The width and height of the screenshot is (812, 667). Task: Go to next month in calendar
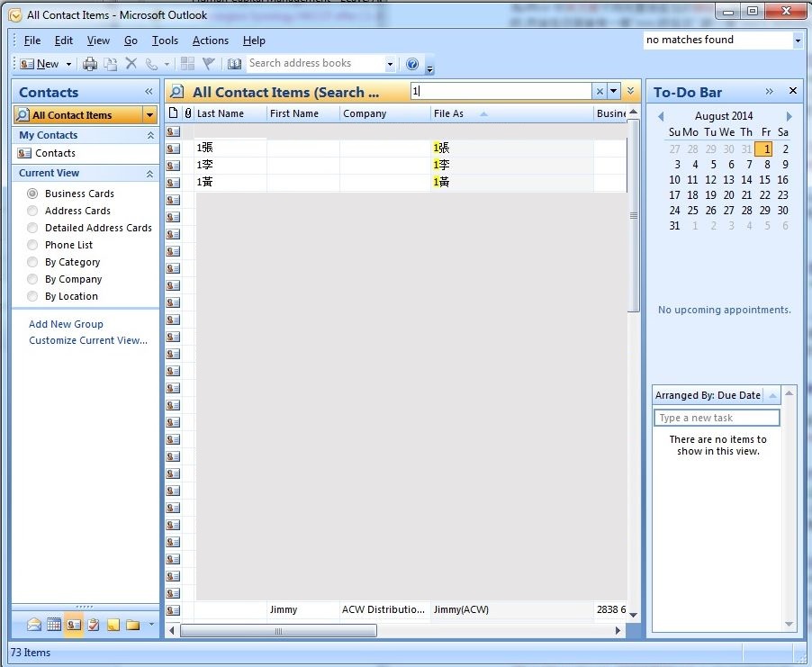coord(789,116)
